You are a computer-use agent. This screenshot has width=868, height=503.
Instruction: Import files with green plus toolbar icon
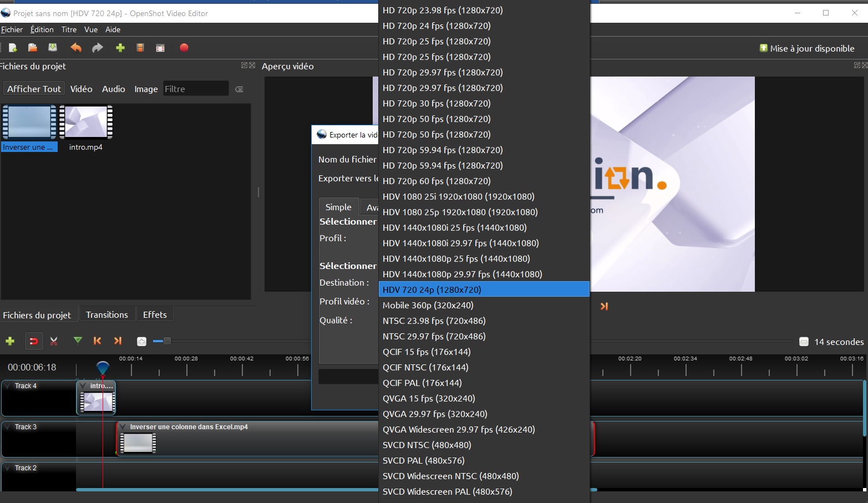[x=120, y=48]
